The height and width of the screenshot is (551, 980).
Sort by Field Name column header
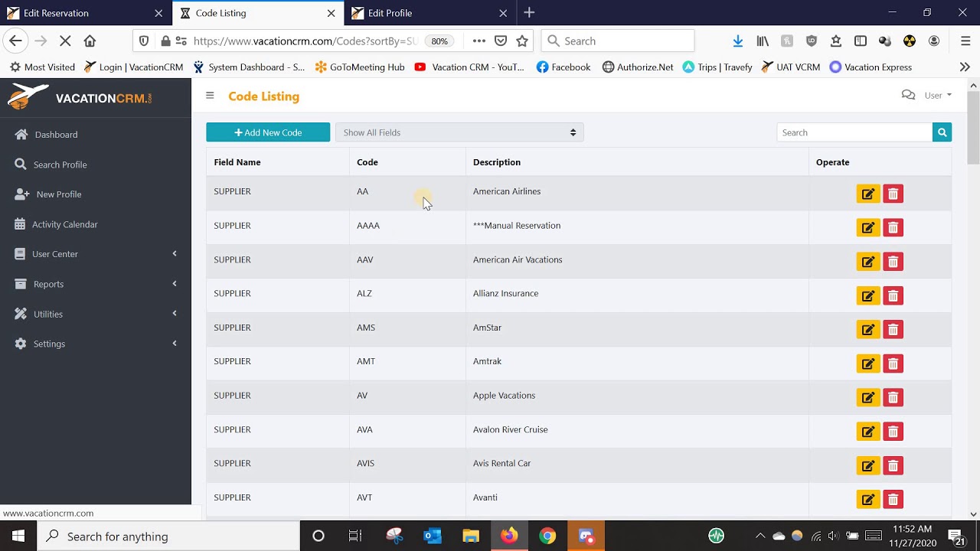coord(237,162)
